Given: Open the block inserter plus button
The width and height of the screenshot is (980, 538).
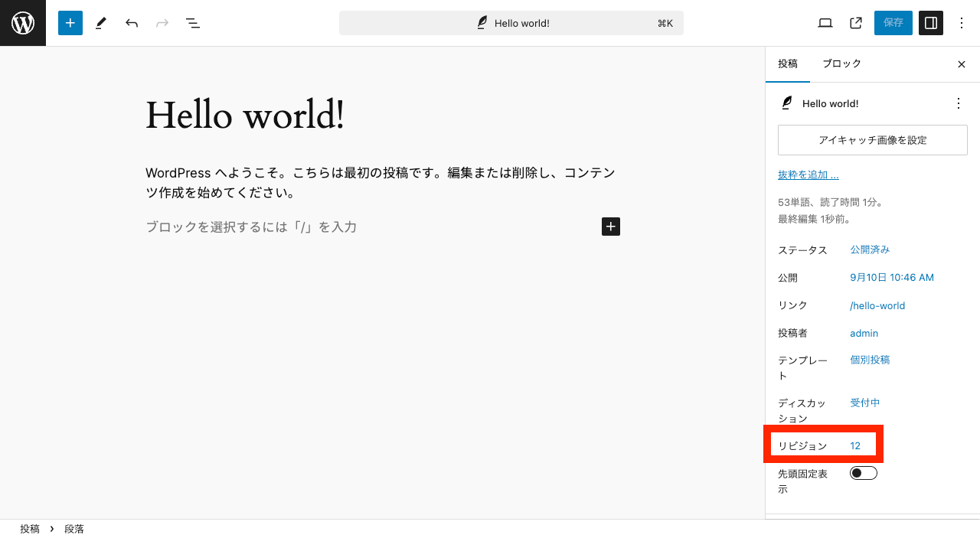Looking at the screenshot, I should 70,23.
